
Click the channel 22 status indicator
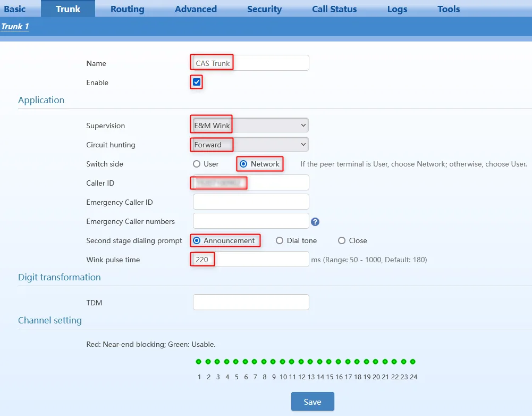point(394,362)
